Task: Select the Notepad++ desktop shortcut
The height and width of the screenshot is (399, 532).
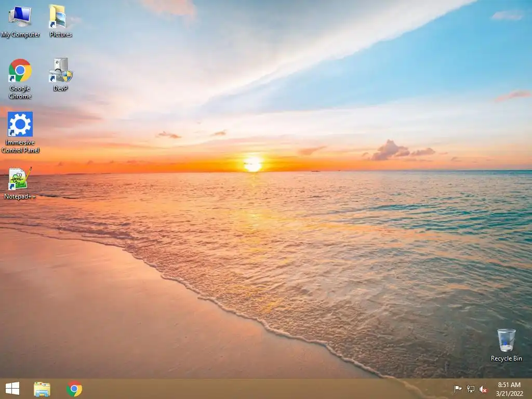Action: [20, 183]
